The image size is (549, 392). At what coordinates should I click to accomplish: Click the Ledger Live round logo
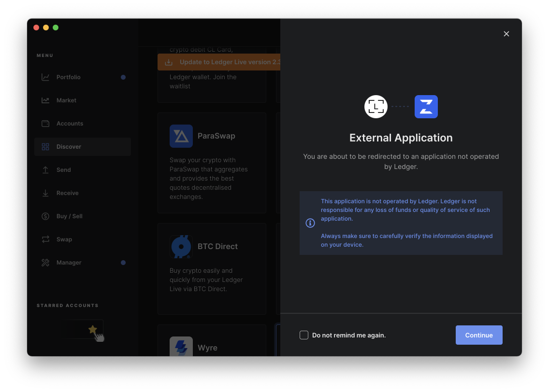[x=376, y=107]
